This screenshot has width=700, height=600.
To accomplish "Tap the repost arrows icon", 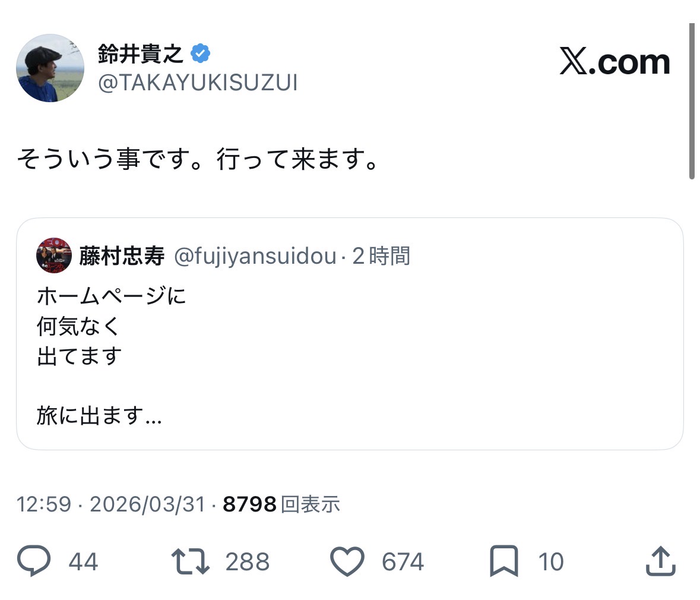I will click(x=190, y=561).
